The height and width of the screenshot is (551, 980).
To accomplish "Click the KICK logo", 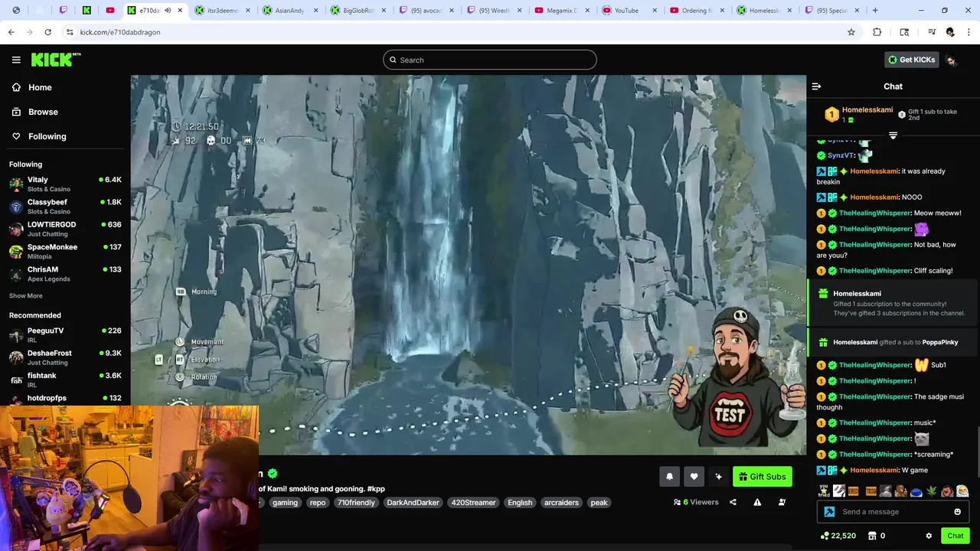I will point(55,60).
